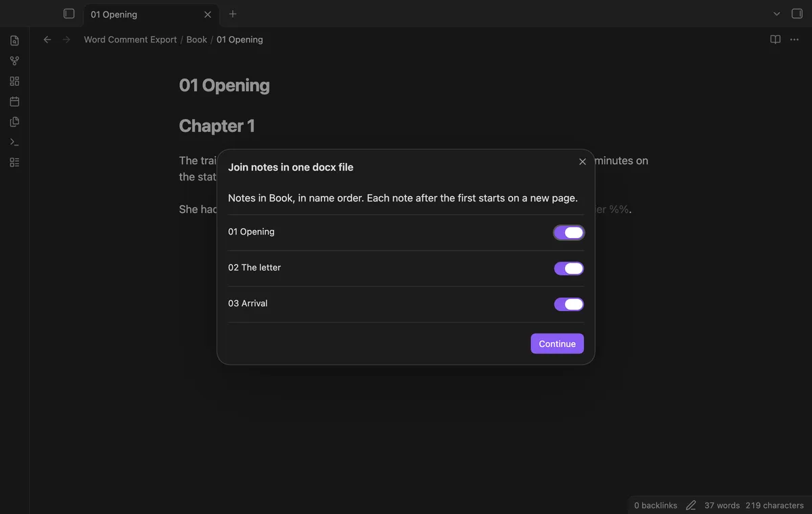Click the 01 Opening label in dialog list

[x=251, y=232]
